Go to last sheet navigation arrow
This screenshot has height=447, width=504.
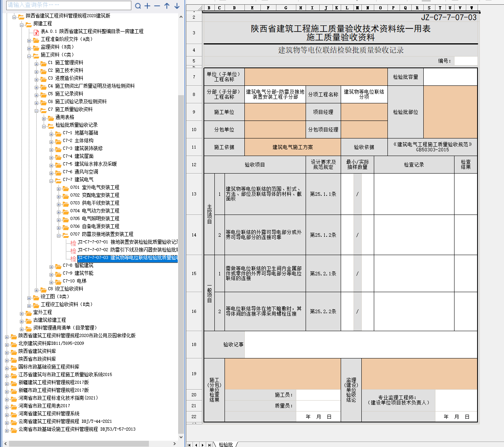click(x=209, y=445)
